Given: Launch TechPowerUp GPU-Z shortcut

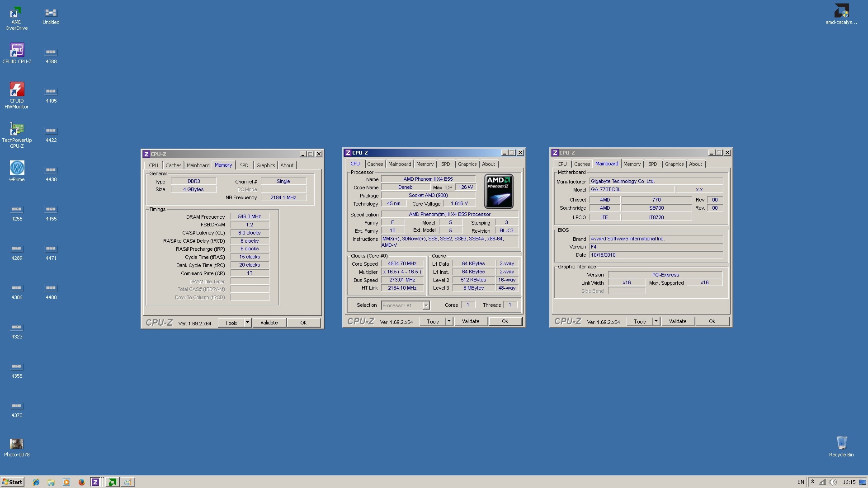Looking at the screenshot, I should (x=17, y=135).
